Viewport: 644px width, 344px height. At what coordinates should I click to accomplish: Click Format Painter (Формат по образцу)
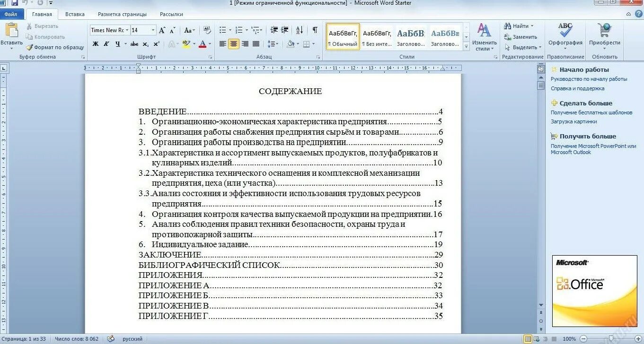[x=55, y=47]
